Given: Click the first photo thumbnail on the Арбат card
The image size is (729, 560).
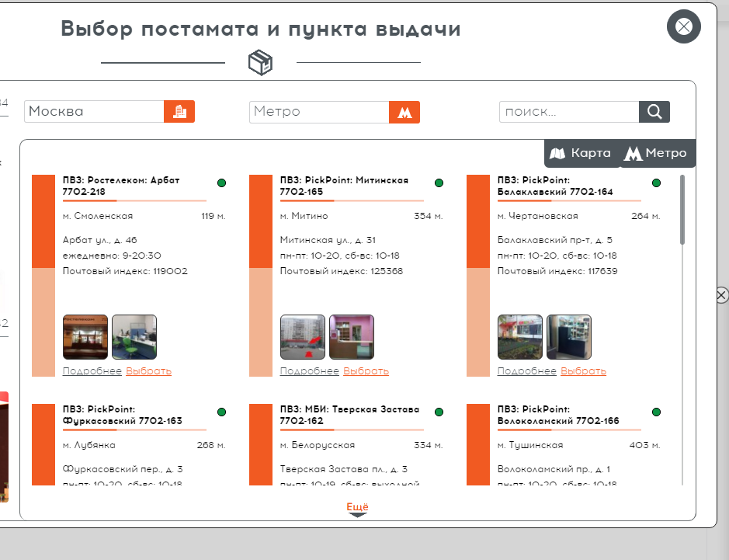Looking at the screenshot, I should [85, 336].
